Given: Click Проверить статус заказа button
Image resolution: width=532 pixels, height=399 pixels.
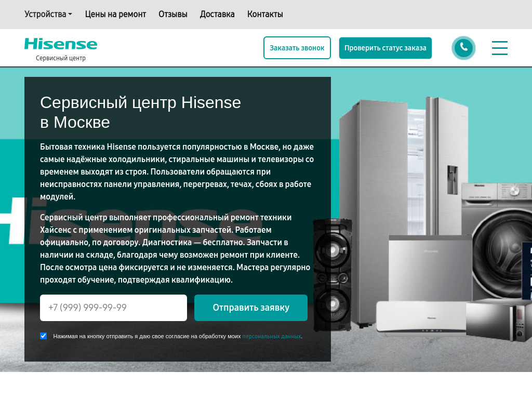Looking at the screenshot, I should tap(385, 48).
